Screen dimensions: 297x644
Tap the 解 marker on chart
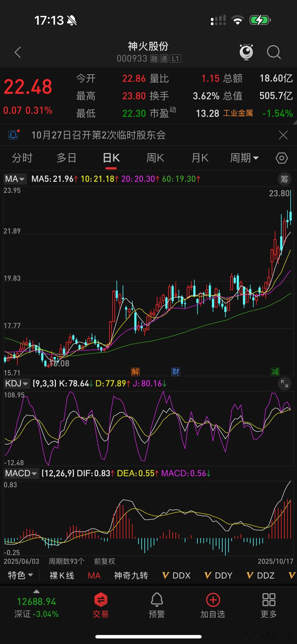click(x=135, y=372)
